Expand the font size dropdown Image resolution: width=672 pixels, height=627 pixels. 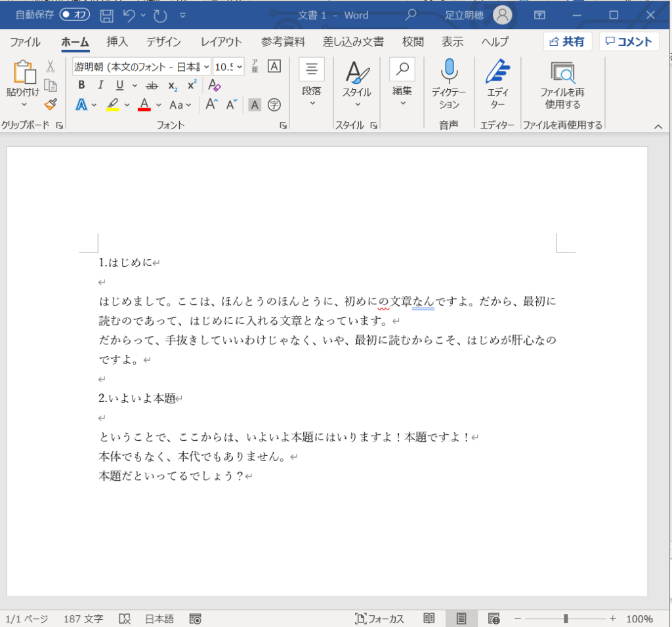(239, 66)
